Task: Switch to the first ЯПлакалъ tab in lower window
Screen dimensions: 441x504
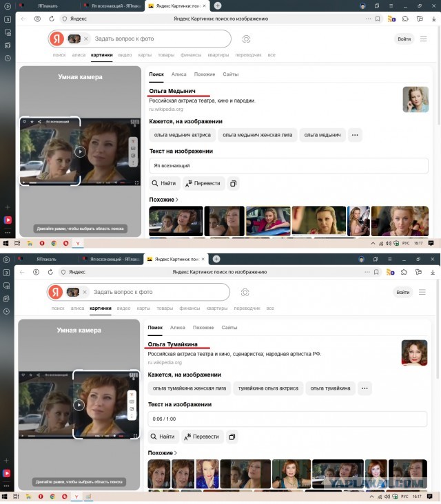Action: pos(46,259)
